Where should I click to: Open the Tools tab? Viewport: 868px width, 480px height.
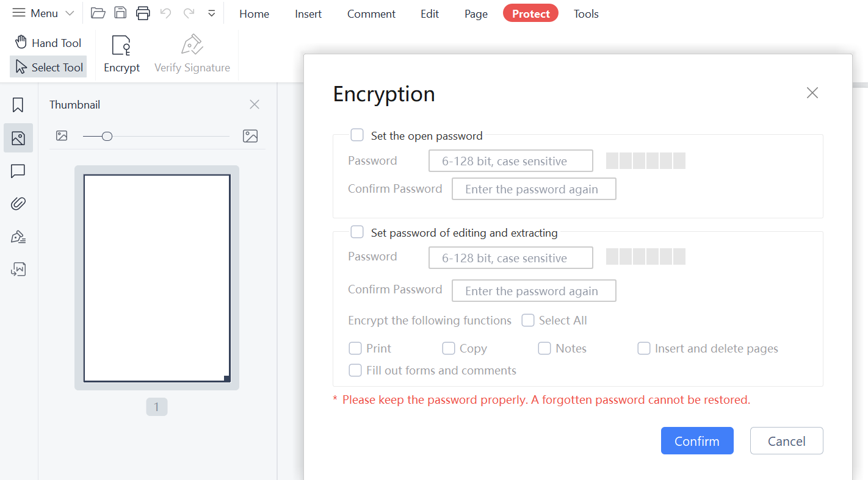[x=586, y=13]
